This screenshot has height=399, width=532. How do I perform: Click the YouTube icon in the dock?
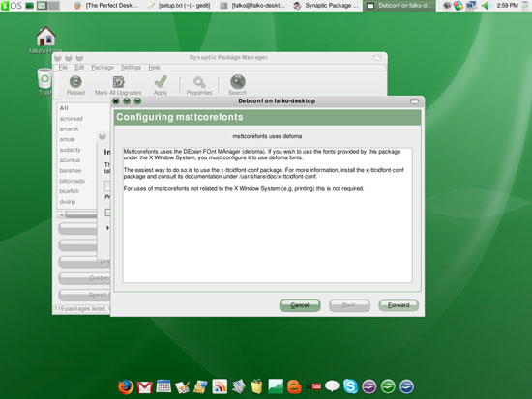click(314, 386)
